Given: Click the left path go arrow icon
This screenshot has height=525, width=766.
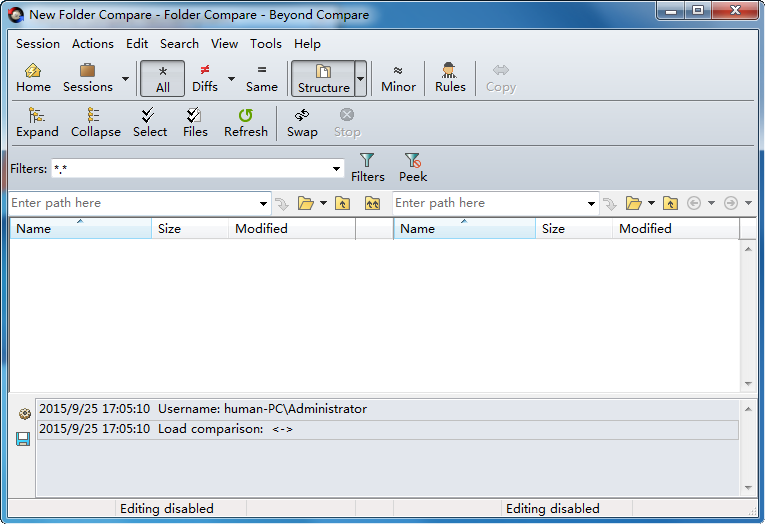Looking at the screenshot, I should tap(282, 204).
